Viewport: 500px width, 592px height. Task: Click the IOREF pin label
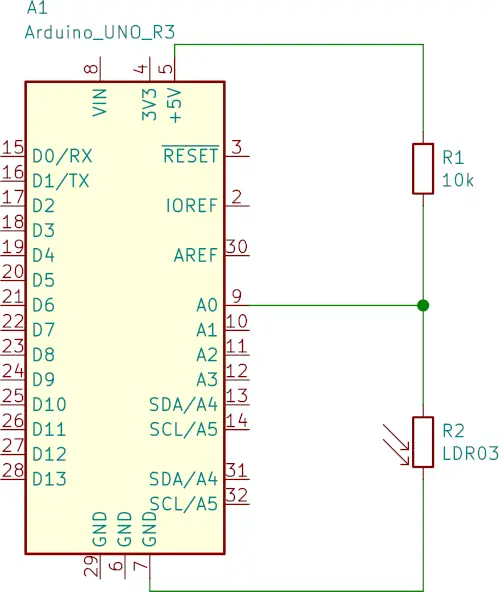click(x=192, y=205)
